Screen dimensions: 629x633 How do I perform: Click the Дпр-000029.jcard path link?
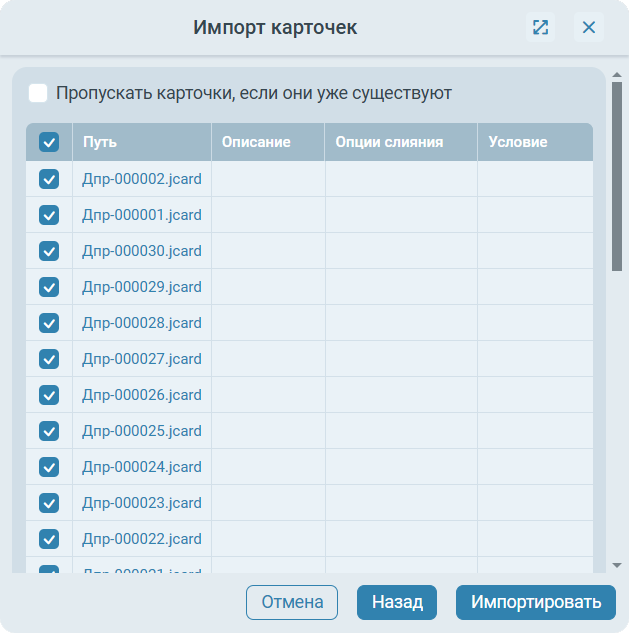(142, 287)
